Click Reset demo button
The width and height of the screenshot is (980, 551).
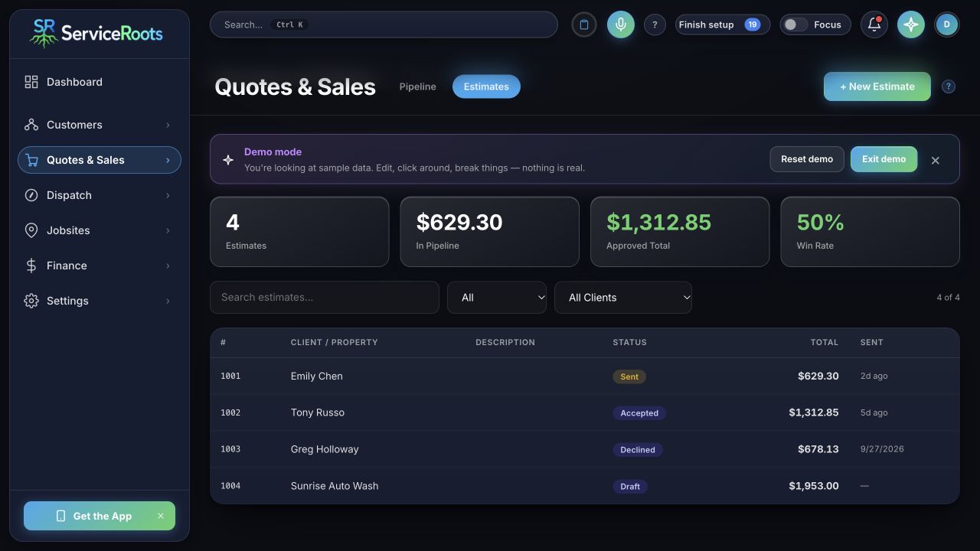click(807, 159)
